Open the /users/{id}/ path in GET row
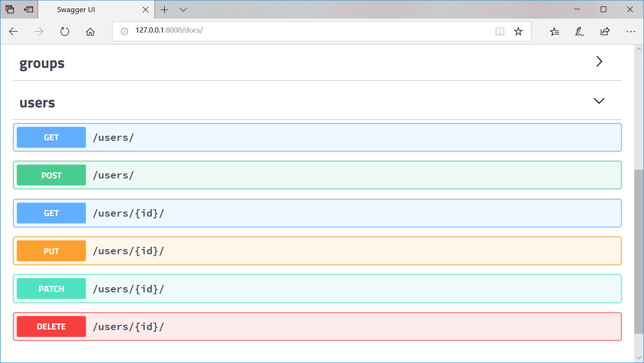The width and height of the screenshot is (644, 363). click(x=128, y=213)
